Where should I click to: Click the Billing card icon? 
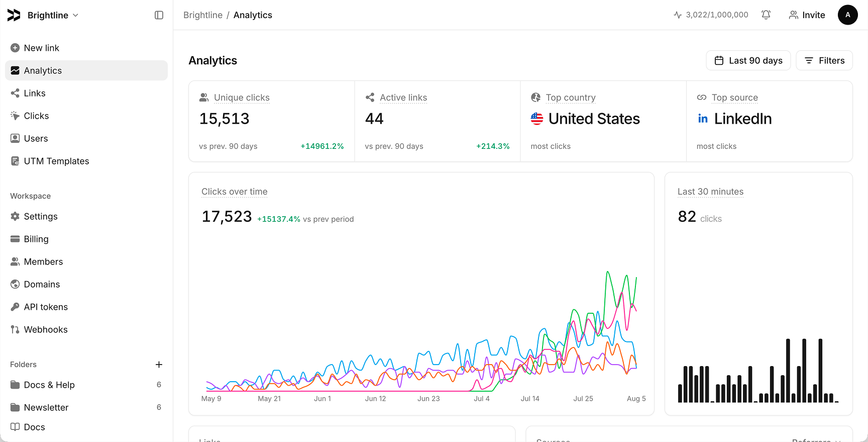pyautogui.click(x=15, y=239)
